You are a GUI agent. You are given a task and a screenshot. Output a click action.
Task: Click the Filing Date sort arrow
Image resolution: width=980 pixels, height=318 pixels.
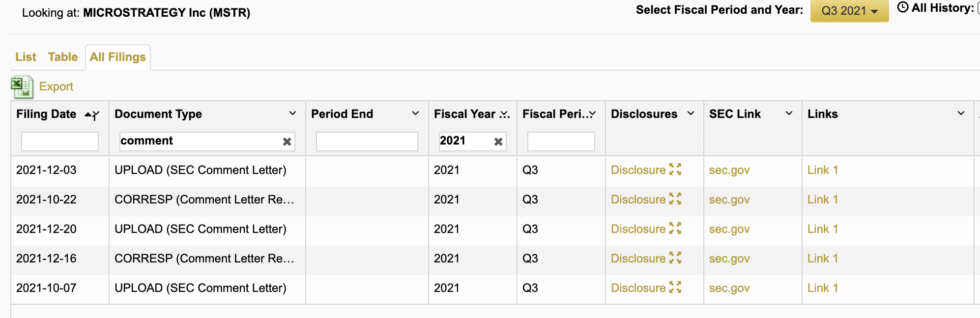[88, 115]
